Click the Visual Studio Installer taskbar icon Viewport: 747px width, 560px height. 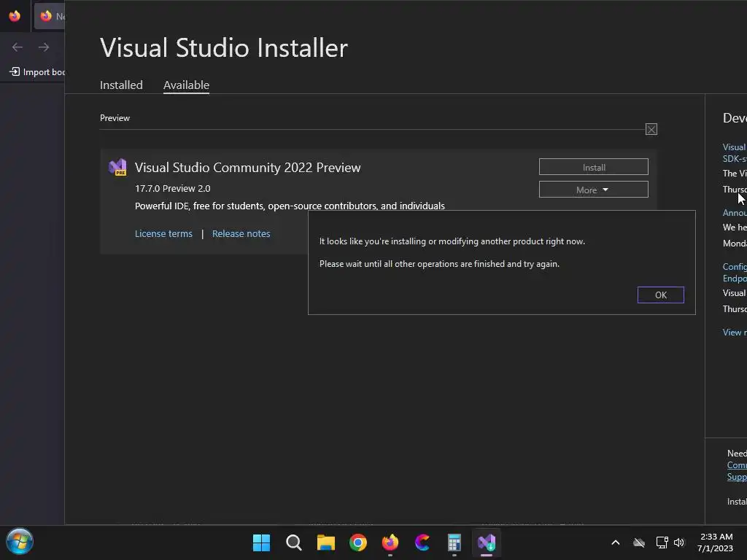coord(487,542)
